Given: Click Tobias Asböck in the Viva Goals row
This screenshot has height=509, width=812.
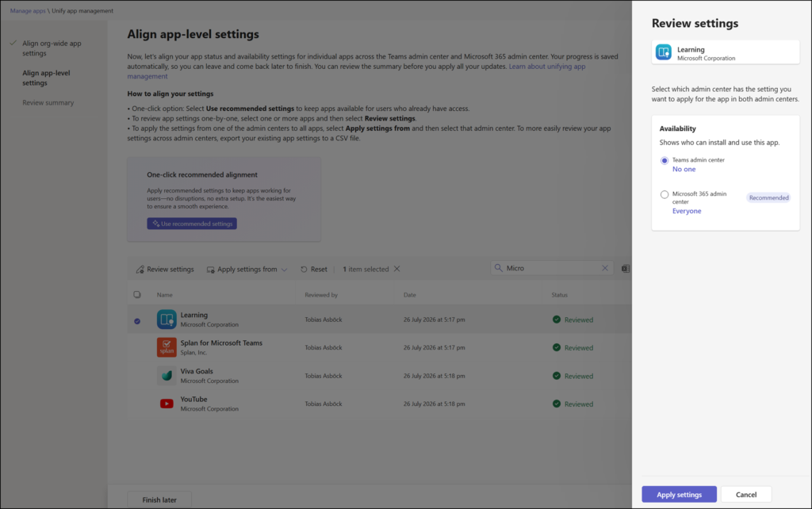Looking at the screenshot, I should [324, 376].
